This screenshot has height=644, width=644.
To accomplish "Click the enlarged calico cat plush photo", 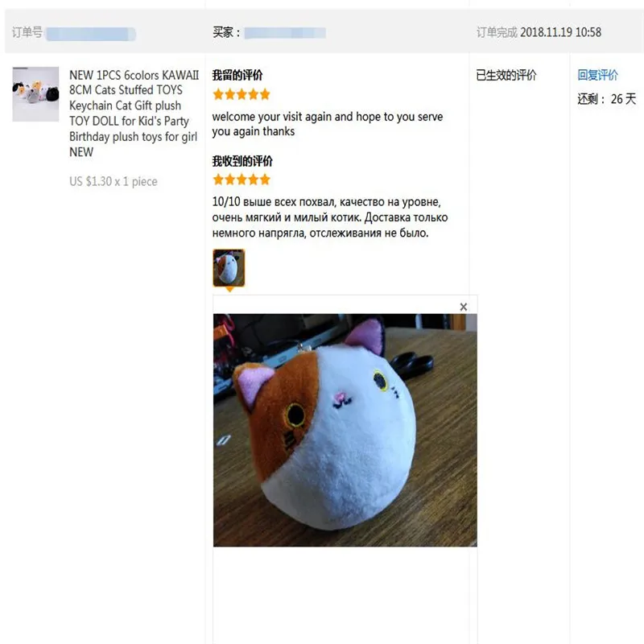I will coord(345,430).
